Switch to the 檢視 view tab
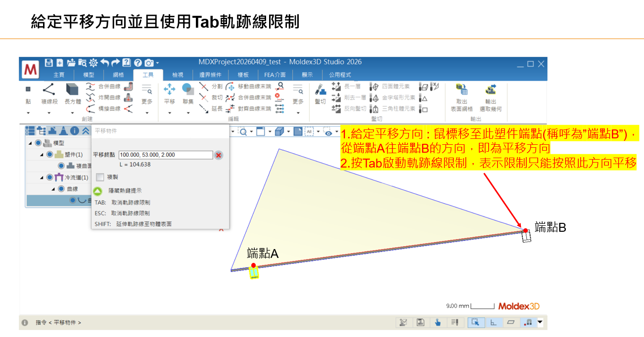The width and height of the screenshot is (644, 337). click(x=178, y=75)
